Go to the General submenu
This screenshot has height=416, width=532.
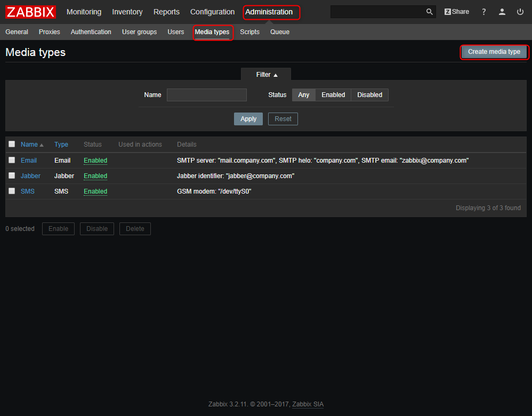[x=17, y=32]
